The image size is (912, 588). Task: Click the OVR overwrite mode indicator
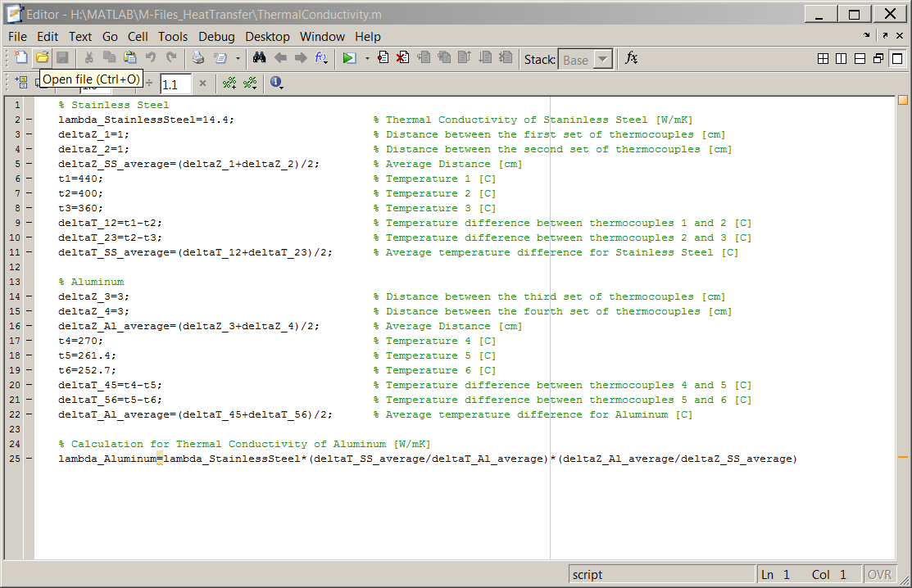pos(879,575)
